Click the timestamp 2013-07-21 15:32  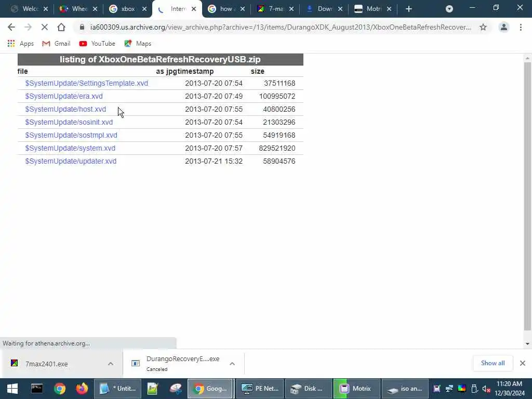click(214, 161)
